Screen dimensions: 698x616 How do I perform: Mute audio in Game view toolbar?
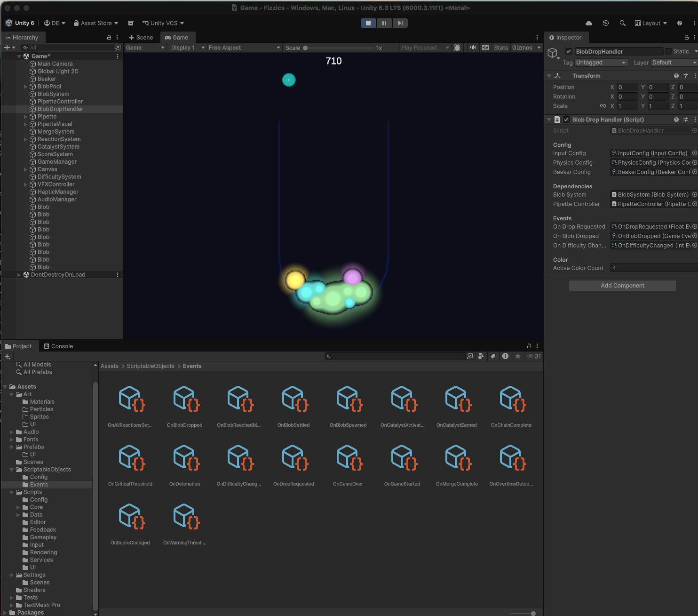coord(473,48)
